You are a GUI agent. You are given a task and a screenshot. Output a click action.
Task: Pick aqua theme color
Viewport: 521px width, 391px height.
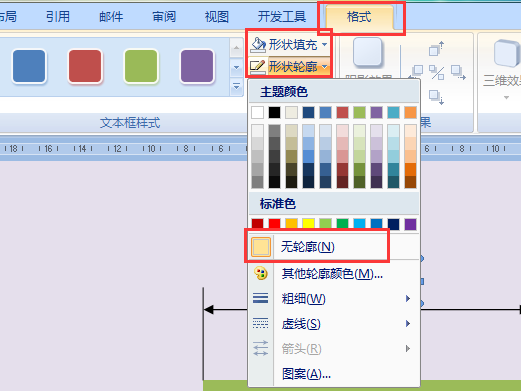point(393,113)
